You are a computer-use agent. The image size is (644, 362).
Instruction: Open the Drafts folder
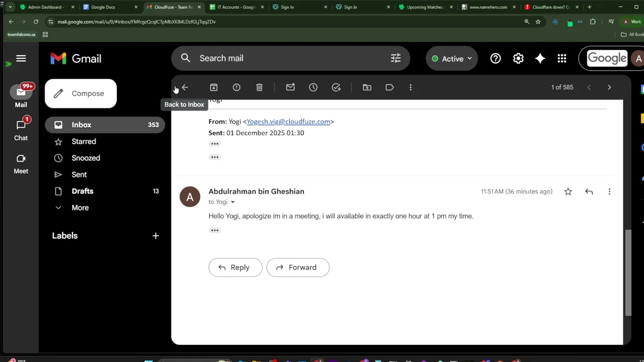point(105,191)
